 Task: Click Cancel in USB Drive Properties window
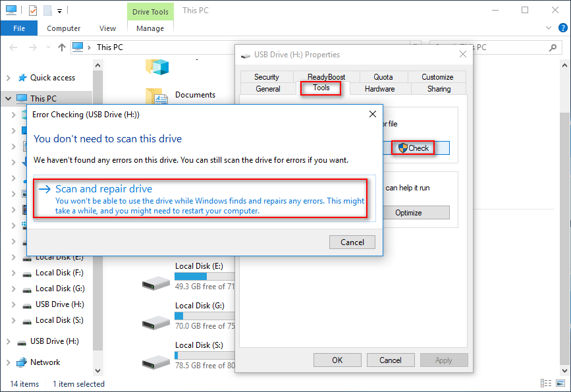(391, 360)
